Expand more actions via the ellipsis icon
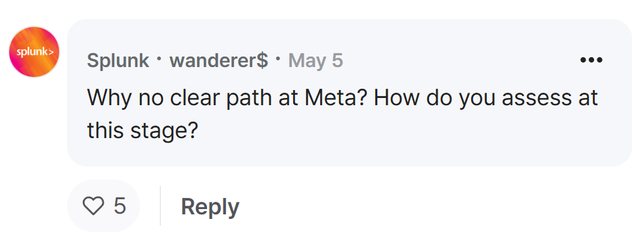 pyautogui.click(x=591, y=60)
